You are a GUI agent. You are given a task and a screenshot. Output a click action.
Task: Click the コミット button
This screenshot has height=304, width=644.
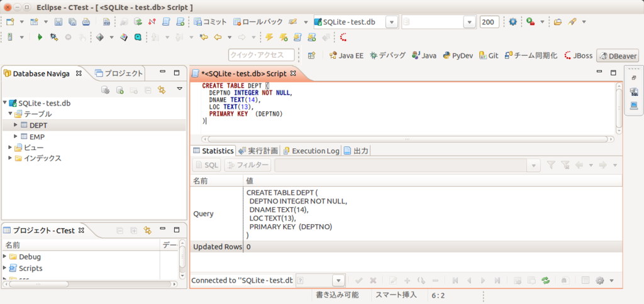[210, 22]
